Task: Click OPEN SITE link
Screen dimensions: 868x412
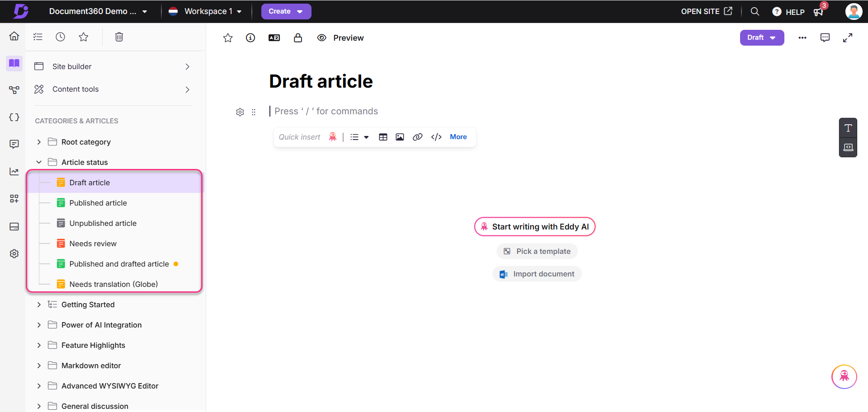Action: (x=707, y=11)
